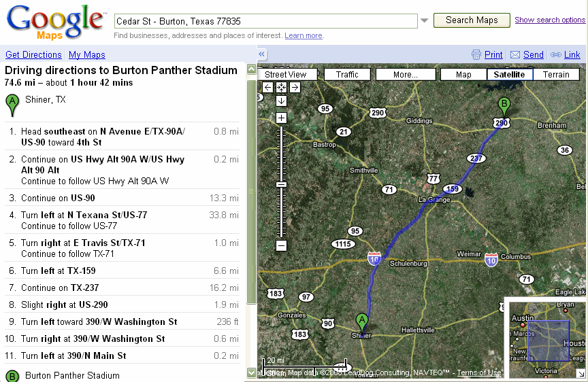Zoom out with the minus button
588x382 pixels.
click(x=281, y=245)
